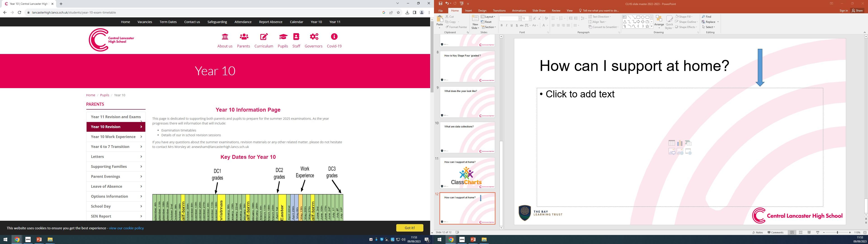This screenshot has height=244, width=868.
Task: Open Select dropdown in Editing group
Action: pyautogui.click(x=708, y=27)
